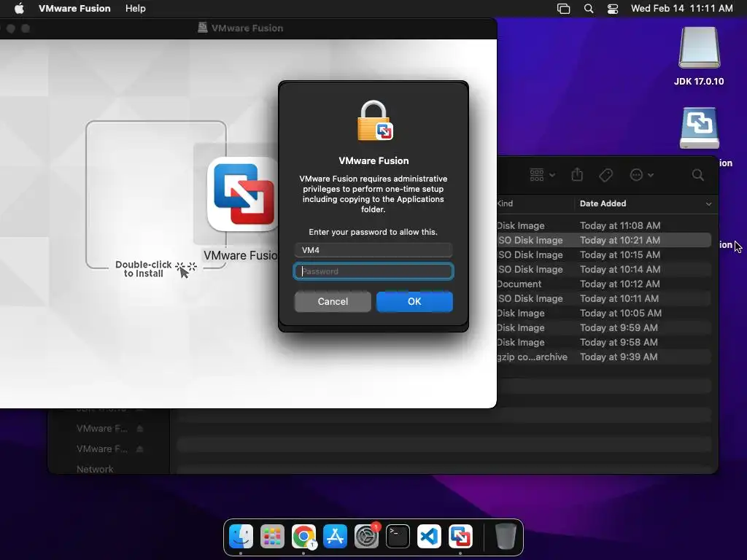Focus the Password input field

click(373, 271)
